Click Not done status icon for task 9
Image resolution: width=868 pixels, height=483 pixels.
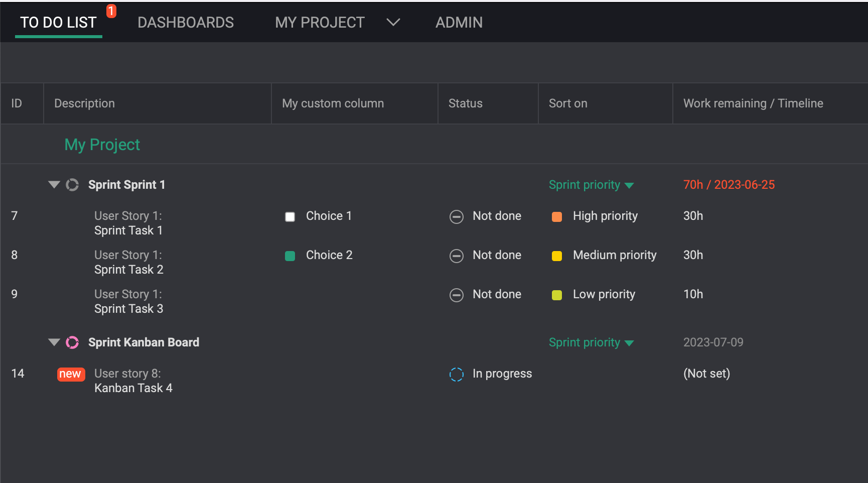pos(456,295)
